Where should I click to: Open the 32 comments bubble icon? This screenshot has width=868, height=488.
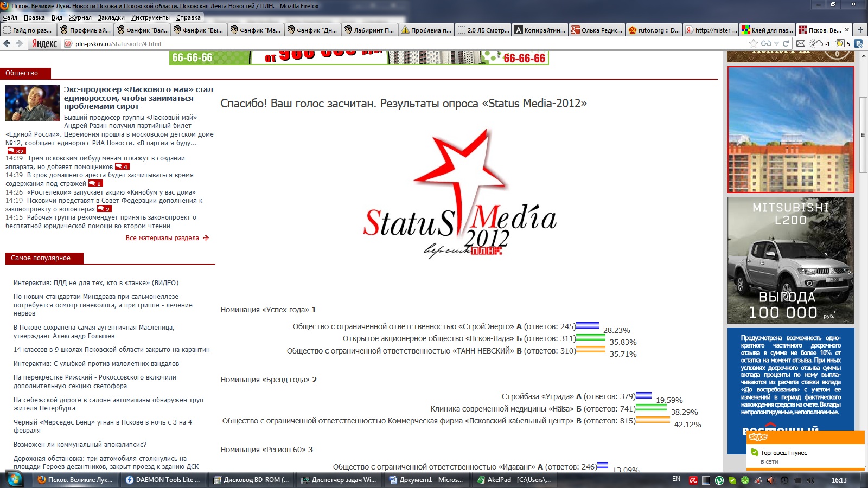(16, 151)
